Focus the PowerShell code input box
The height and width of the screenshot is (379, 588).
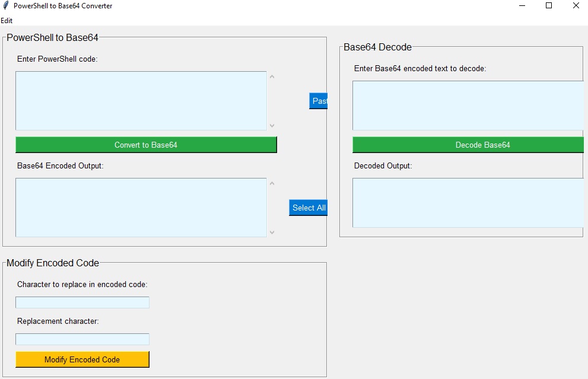click(x=141, y=101)
